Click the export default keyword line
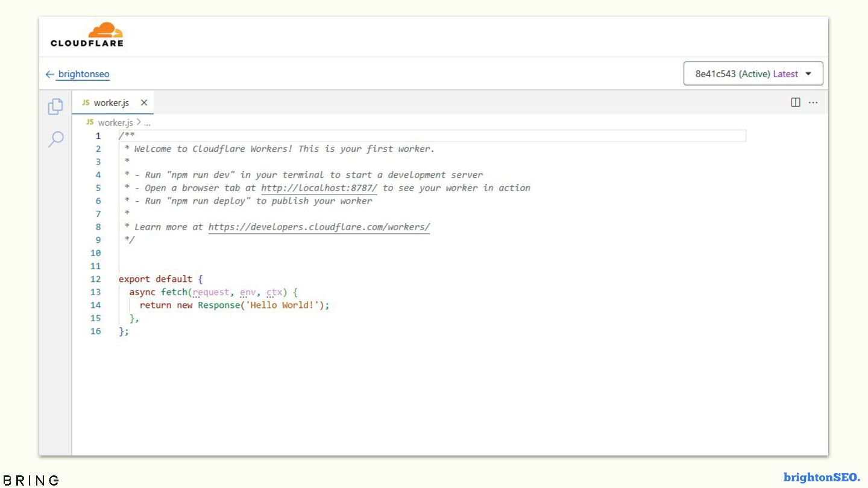This screenshot has width=868, height=488. (156, 279)
